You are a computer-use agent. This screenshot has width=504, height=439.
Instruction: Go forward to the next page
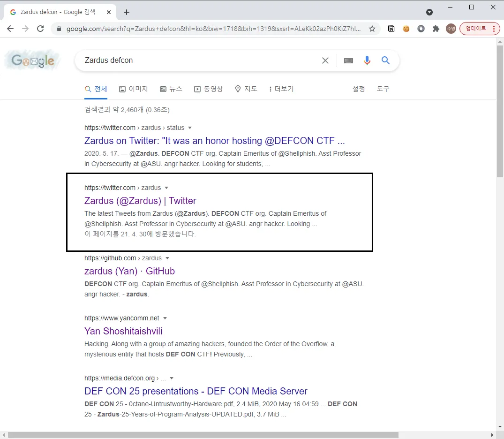click(25, 29)
